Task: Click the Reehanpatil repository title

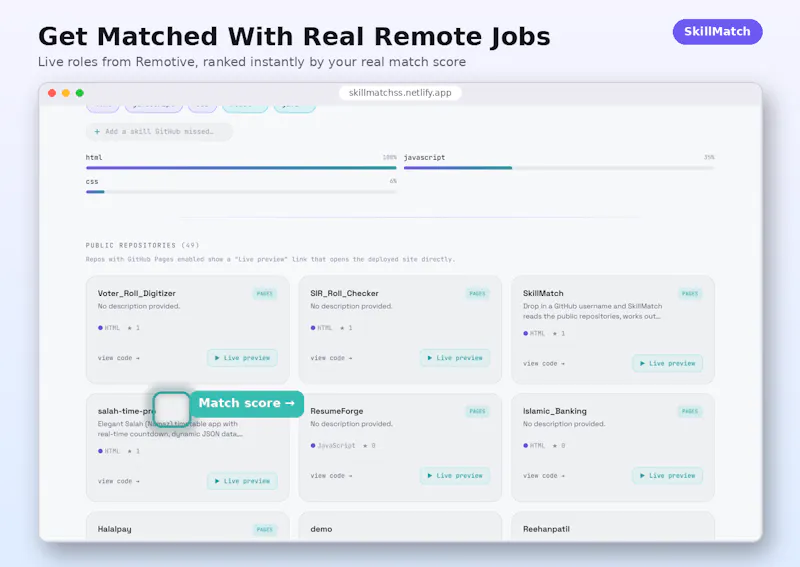Action: 546,529
